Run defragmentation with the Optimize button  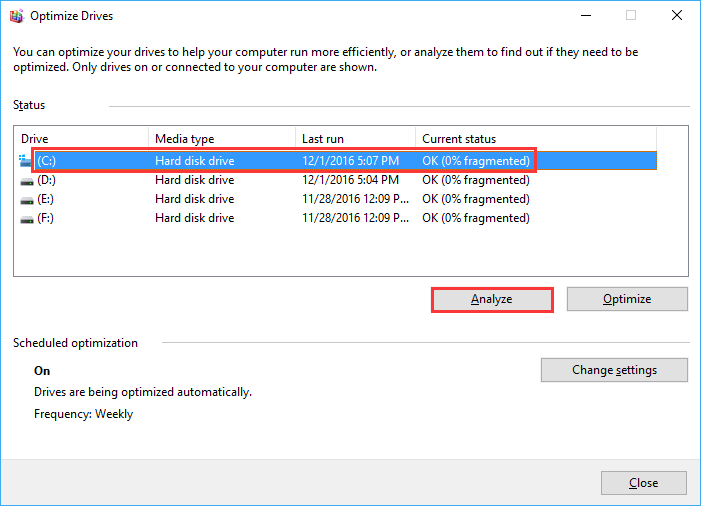click(627, 299)
